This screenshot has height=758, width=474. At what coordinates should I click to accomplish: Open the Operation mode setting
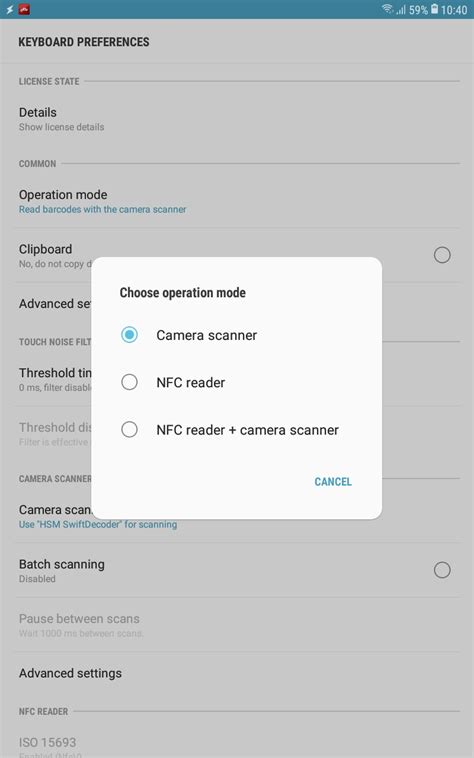(x=237, y=201)
